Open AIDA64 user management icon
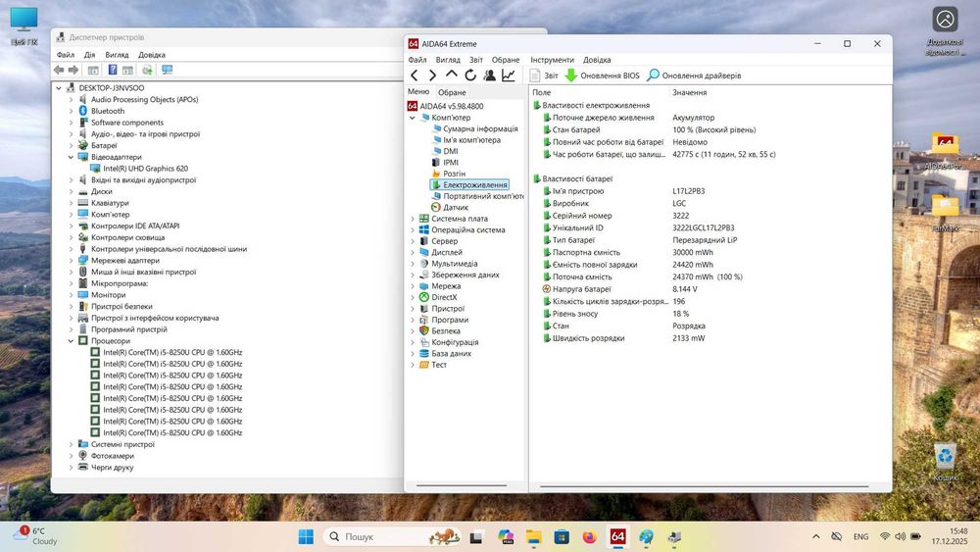The height and width of the screenshot is (552, 980). point(489,75)
